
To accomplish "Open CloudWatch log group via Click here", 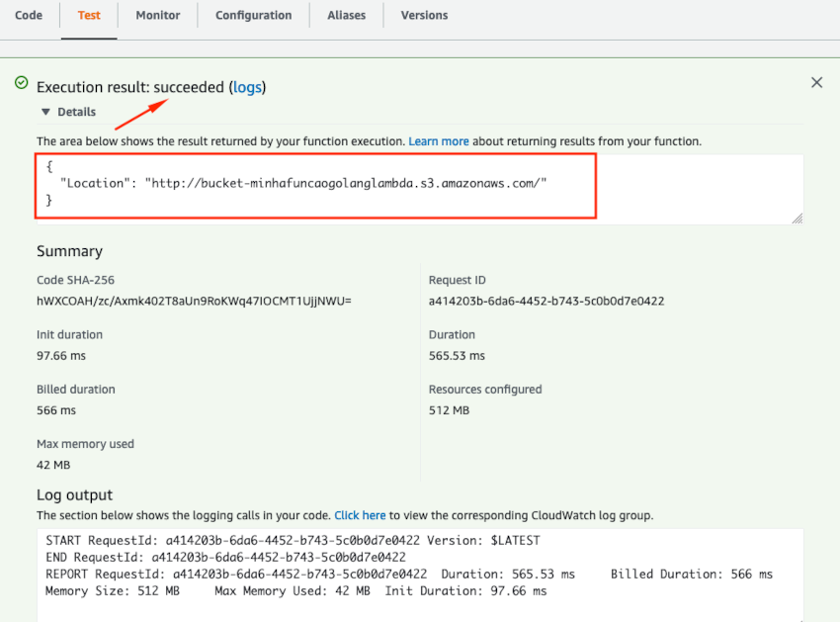I will (360, 515).
